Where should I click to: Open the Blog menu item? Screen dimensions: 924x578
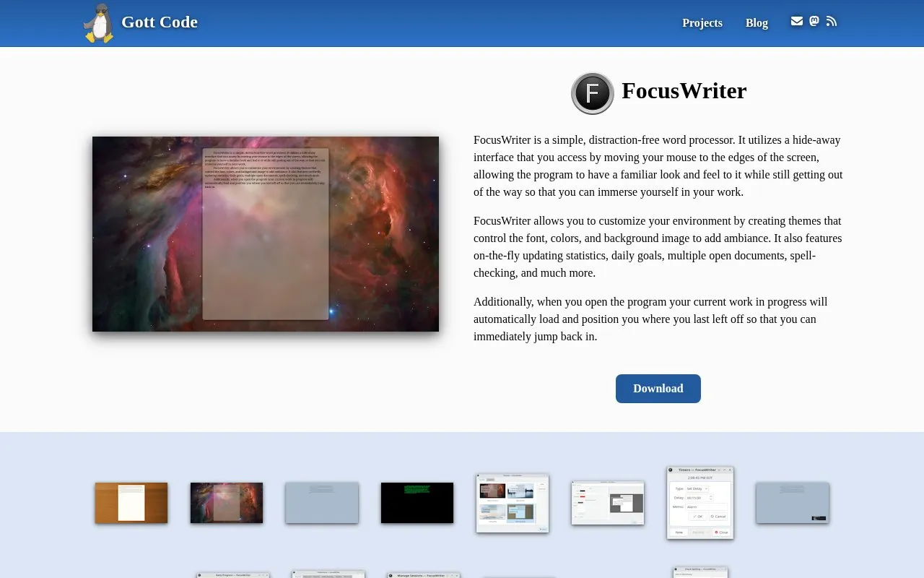757,23
